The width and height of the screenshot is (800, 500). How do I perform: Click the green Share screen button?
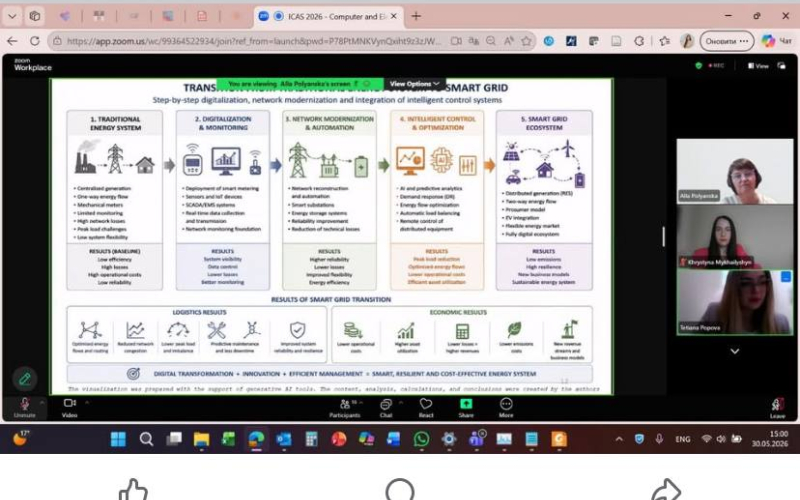[466, 408]
